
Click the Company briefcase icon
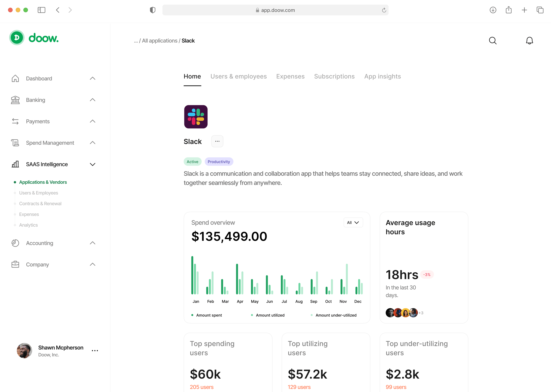(x=15, y=265)
